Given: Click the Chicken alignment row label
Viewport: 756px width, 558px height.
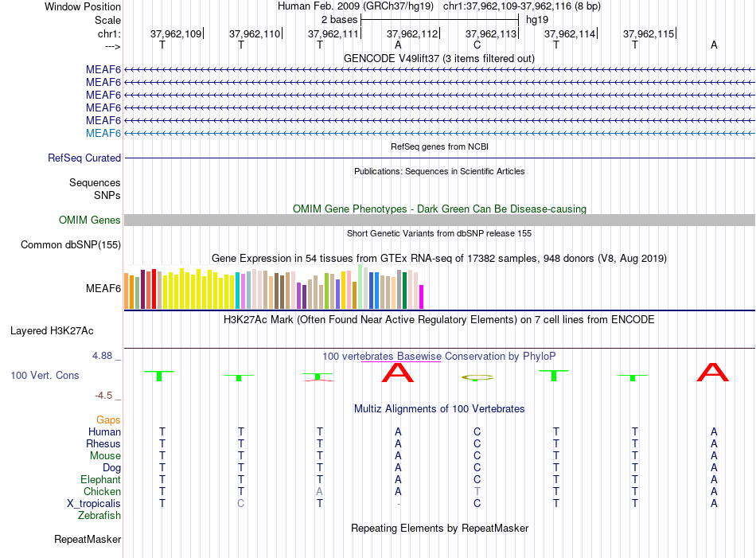Looking at the screenshot, I should pos(102,491).
